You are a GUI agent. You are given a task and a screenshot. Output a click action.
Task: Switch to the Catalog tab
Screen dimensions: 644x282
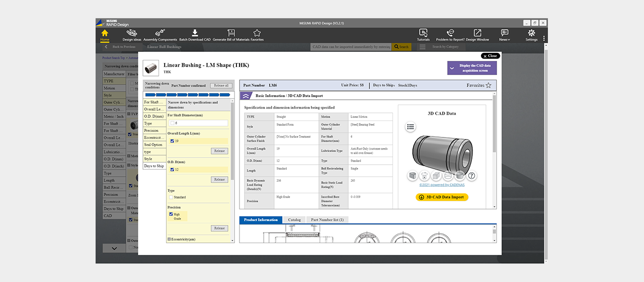(294, 220)
